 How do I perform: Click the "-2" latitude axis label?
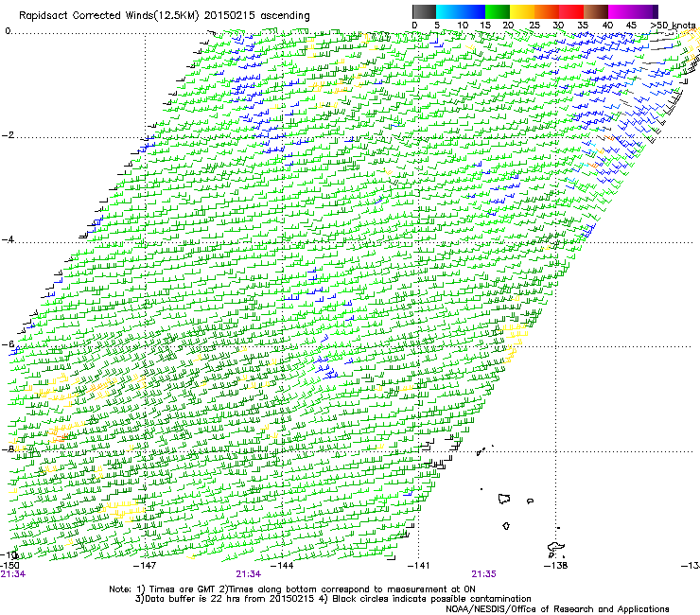coord(8,135)
